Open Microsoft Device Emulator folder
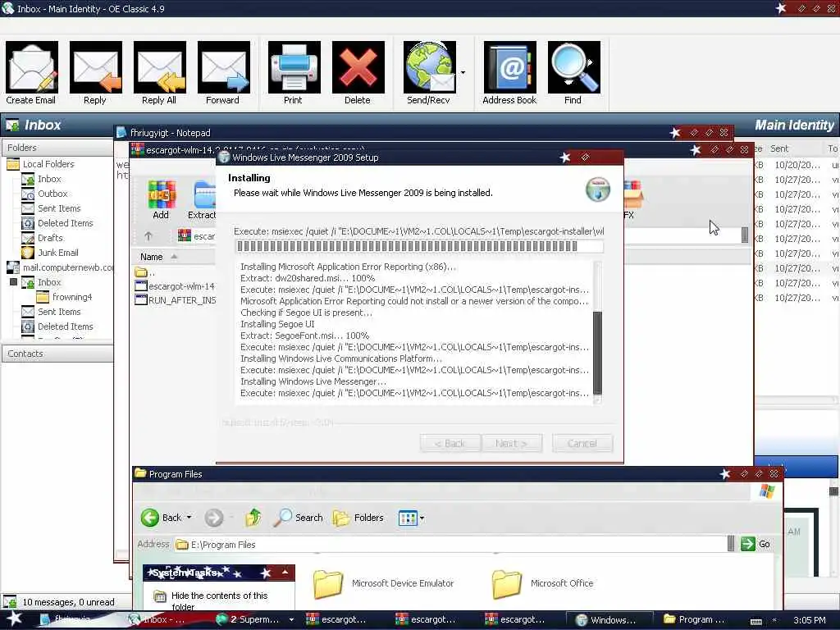Screen dimensions: 840x630 (x=383, y=583)
